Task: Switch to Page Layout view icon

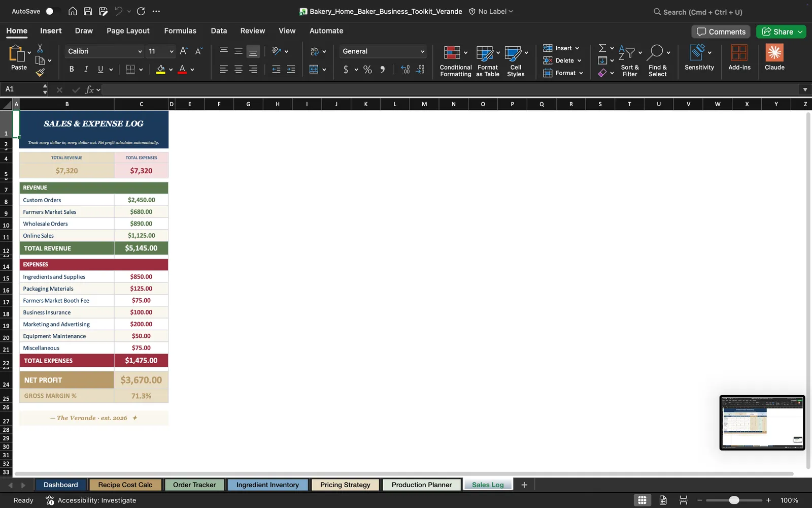Action: [663, 500]
